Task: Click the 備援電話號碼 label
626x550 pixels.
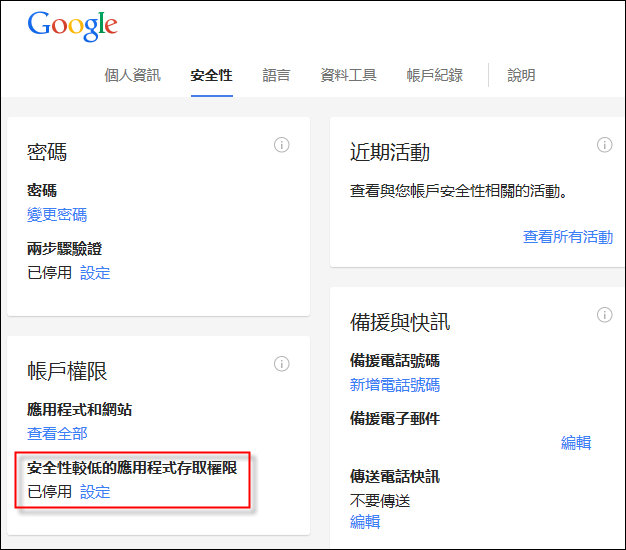Action: (x=395, y=360)
